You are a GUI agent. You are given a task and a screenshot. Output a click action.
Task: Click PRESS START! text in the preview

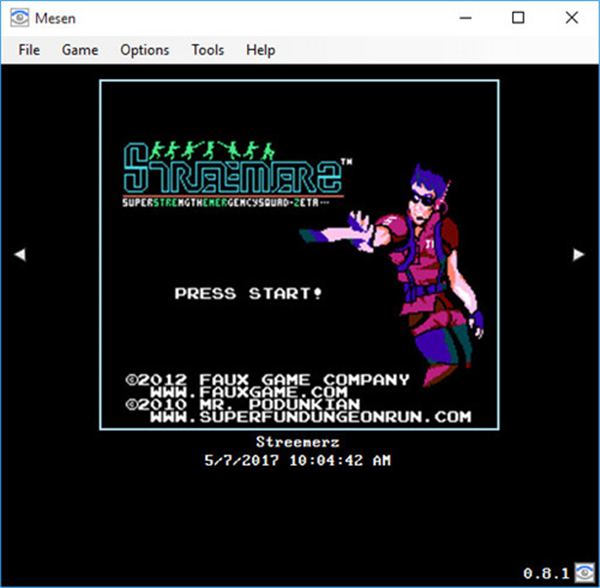tap(249, 294)
